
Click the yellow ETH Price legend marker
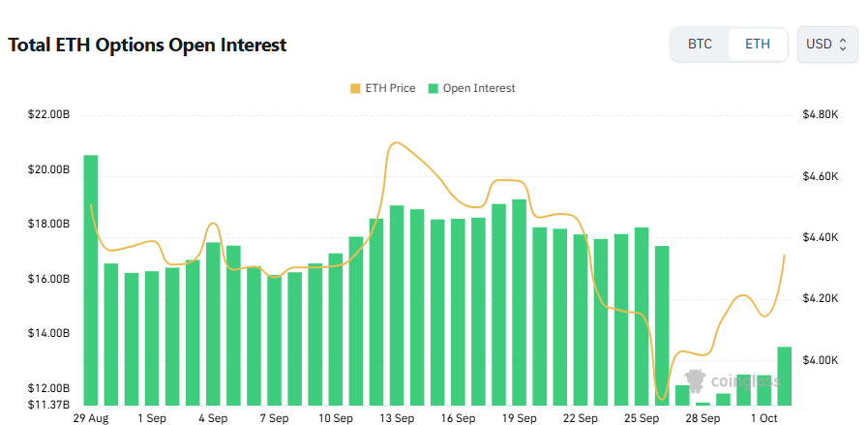355,88
